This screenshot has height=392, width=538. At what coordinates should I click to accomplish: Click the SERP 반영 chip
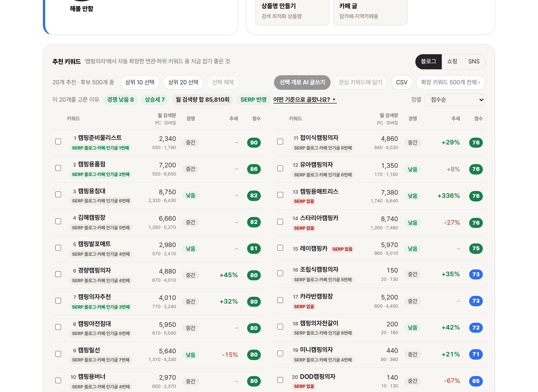[253, 100]
